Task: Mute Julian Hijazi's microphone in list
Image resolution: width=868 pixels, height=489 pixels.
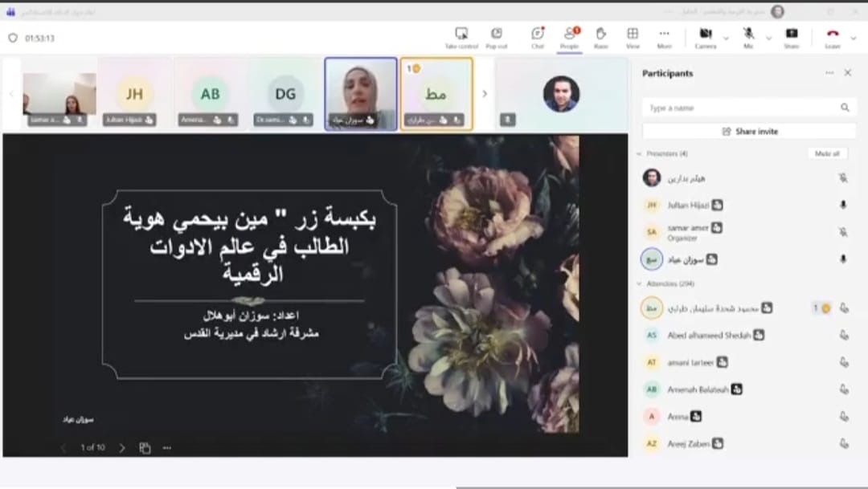Action: point(843,206)
